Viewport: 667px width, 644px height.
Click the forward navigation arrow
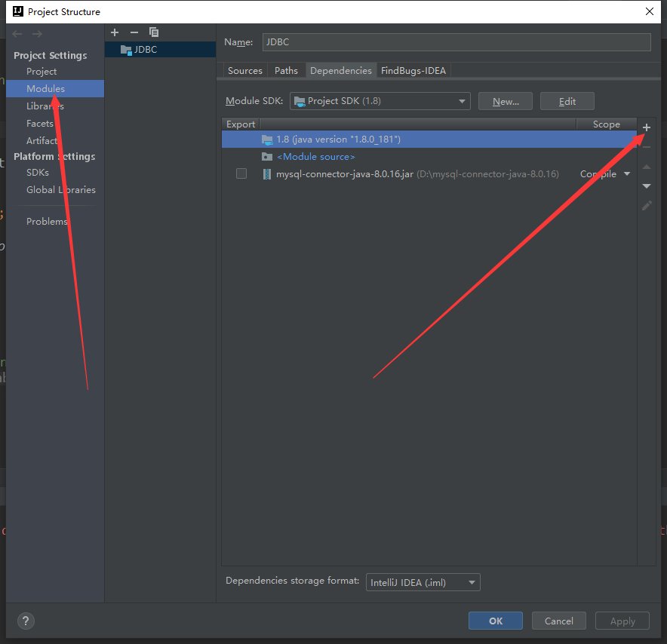point(37,34)
